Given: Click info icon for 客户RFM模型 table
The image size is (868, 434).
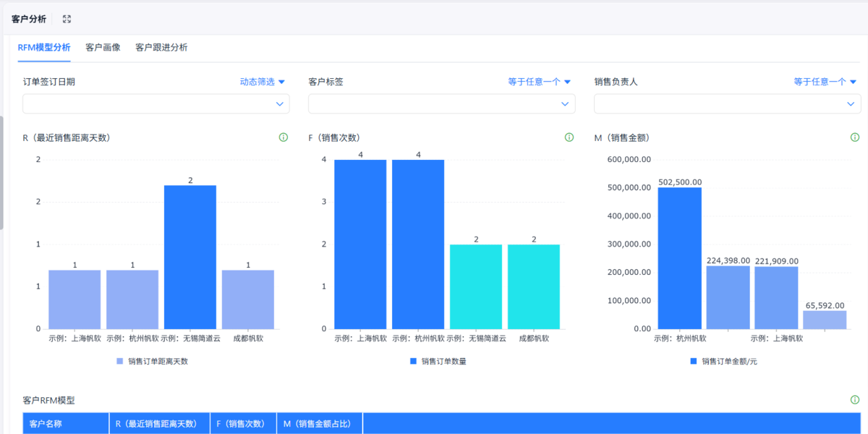Looking at the screenshot, I should tap(855, 399).
